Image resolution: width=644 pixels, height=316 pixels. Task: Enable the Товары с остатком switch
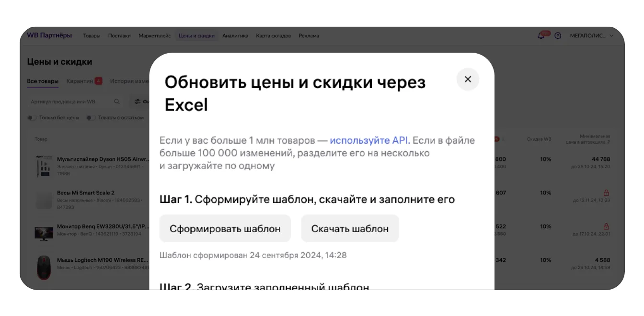[x=91, y=118]
